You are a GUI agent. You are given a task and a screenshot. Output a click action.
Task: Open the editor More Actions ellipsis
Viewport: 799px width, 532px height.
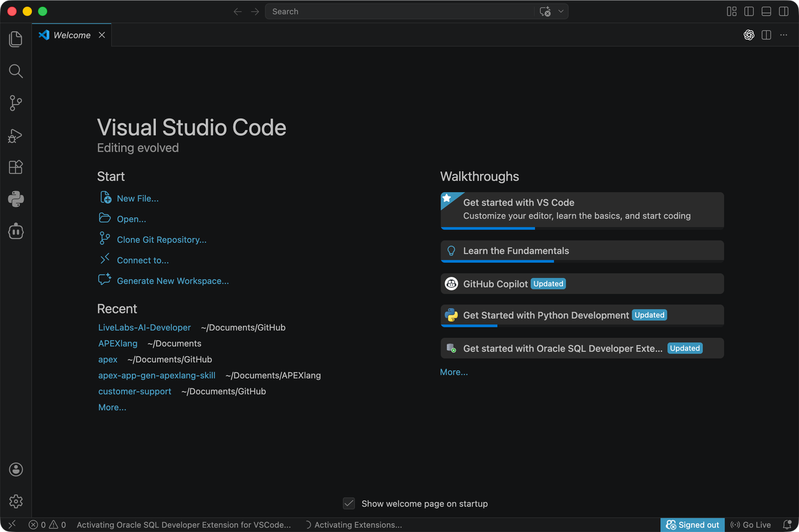784,35
